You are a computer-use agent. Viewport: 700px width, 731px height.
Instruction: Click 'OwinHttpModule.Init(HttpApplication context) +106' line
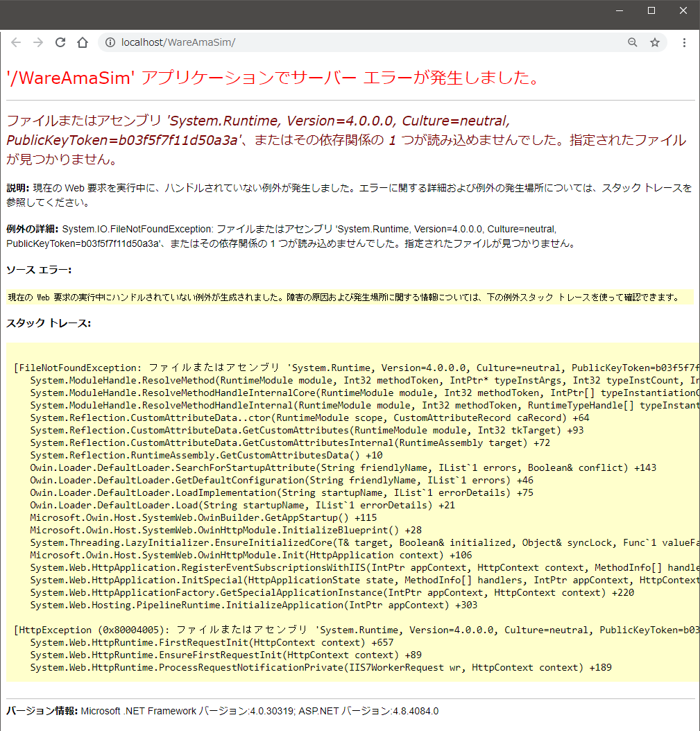(251, 556)
